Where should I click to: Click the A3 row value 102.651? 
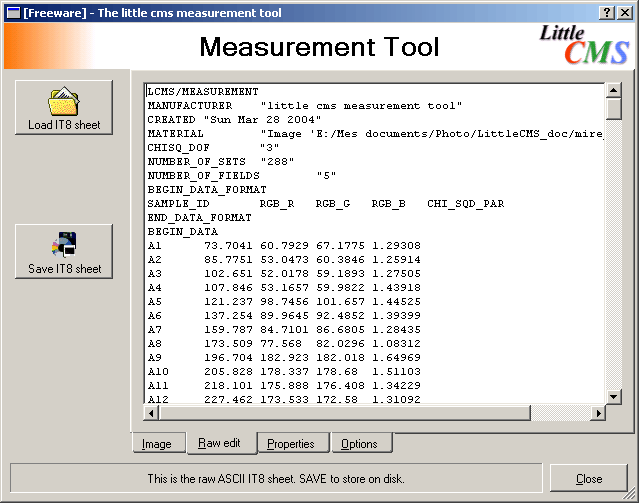coord(228,274)
